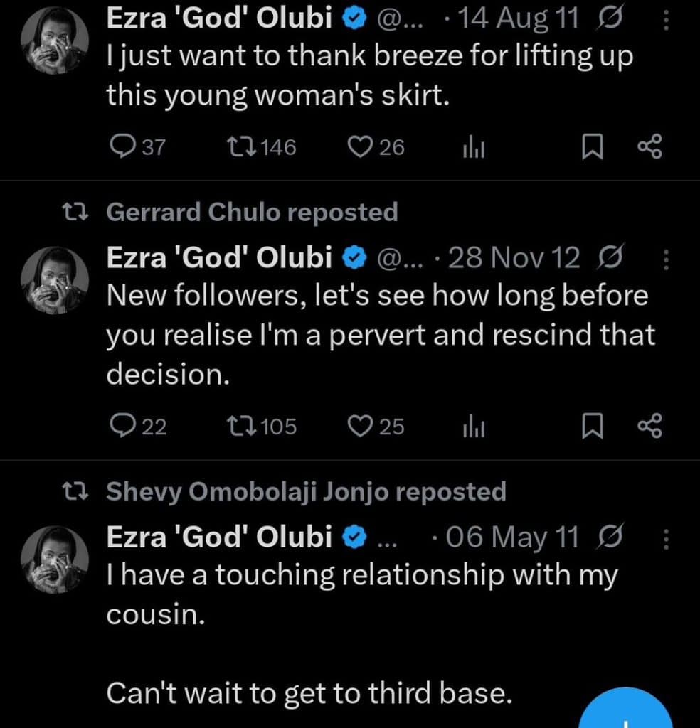
Task: View analytics for the 28 Nov tweet
Action: pos(473,426)
